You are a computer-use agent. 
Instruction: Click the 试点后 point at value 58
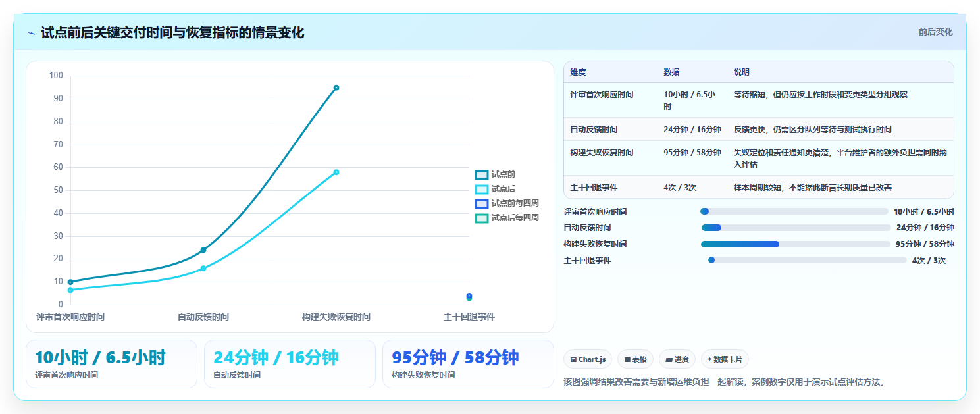336,172
